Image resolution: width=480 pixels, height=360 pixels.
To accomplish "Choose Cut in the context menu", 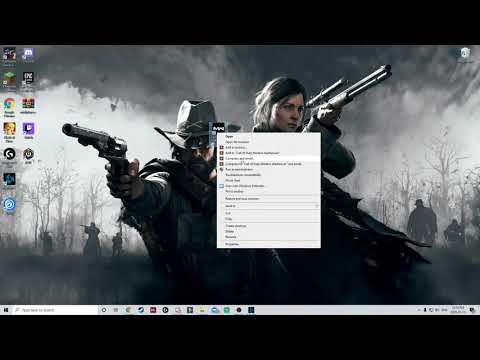I will click(269, 213).
